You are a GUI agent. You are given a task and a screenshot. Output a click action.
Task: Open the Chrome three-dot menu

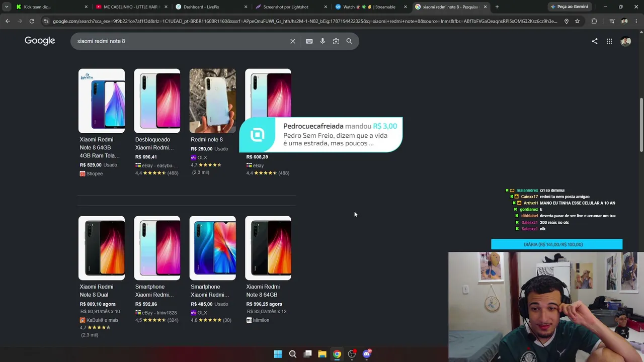pyautogui.click(x=637, y=21)
